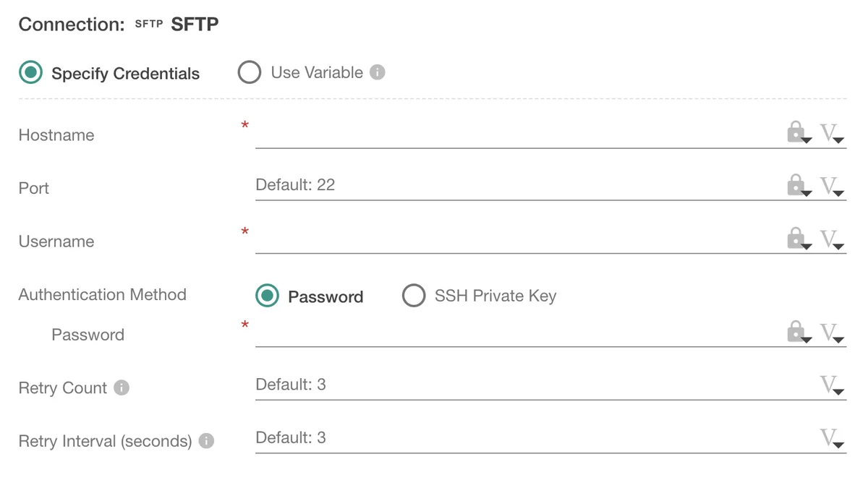Click the info icon next to Retry Interval
The image size is (868, 488).
pyautogui.click(x=205, y=440)
